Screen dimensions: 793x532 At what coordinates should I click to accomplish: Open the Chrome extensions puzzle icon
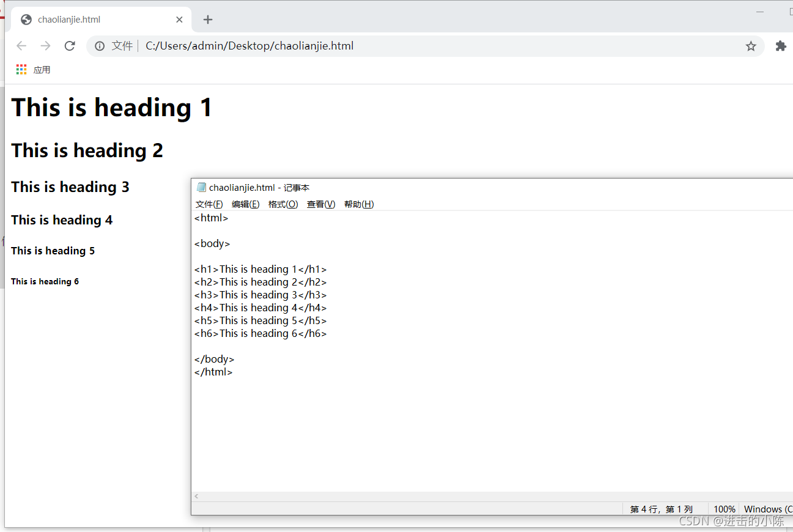click(x=781, y=46)
